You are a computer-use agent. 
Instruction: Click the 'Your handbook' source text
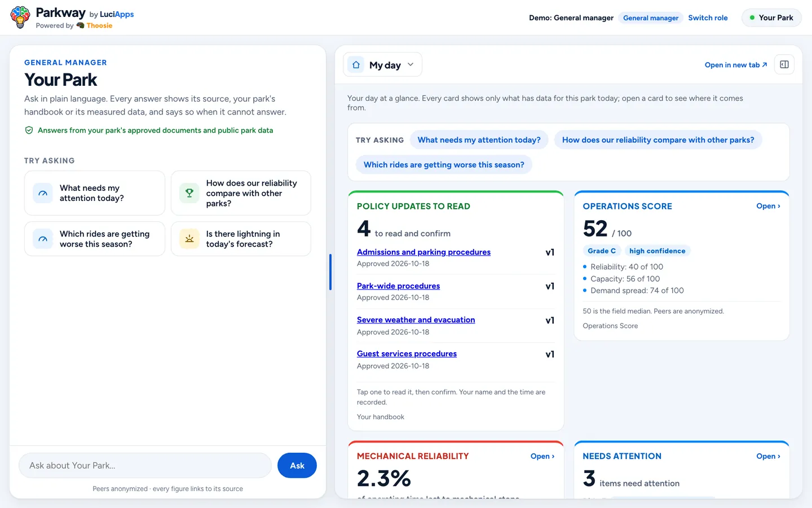[381, 417]
